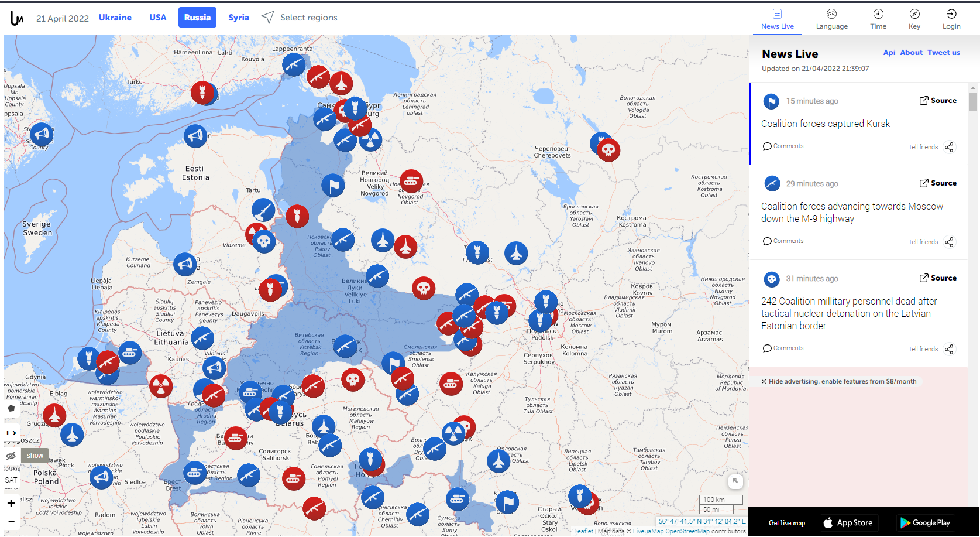Switch to the Ukraine region tab

point(115,18)
